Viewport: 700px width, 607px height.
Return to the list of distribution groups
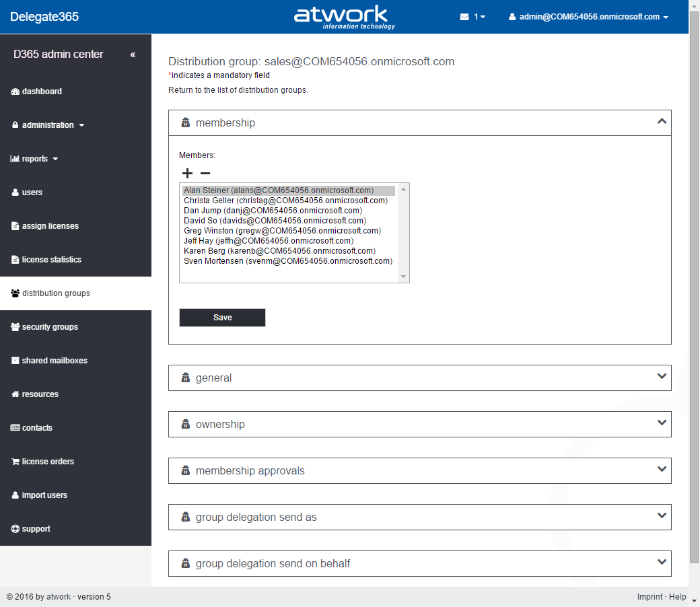click(x=238, y=90)
